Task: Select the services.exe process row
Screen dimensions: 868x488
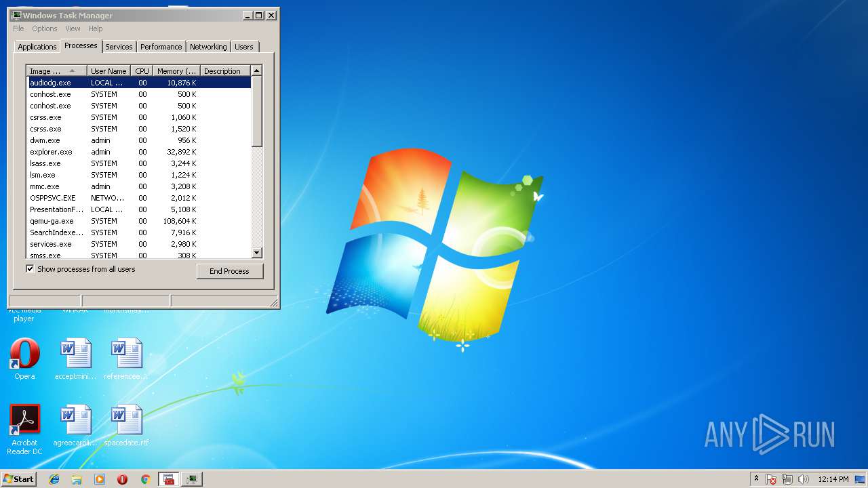Action: [139, 244]
